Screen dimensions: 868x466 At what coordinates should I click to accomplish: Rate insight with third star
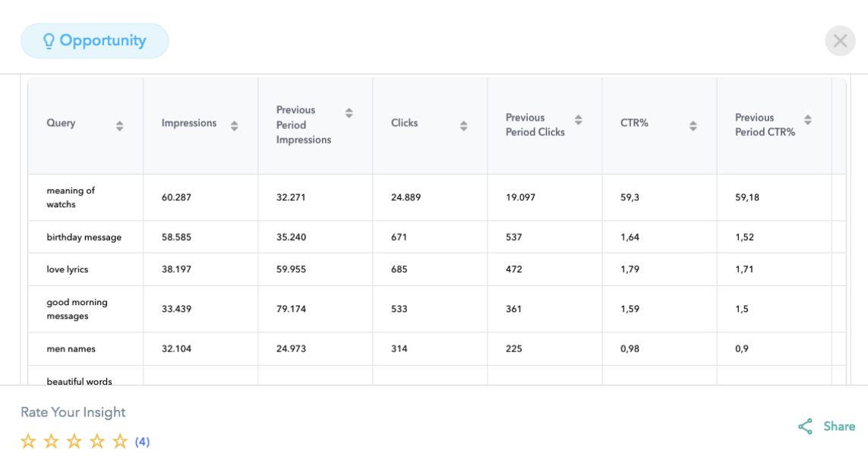[74, 441]
